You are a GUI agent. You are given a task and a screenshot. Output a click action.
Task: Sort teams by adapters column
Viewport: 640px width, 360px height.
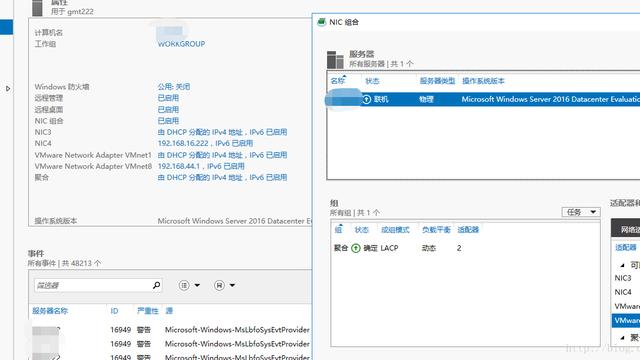point(468,230)
